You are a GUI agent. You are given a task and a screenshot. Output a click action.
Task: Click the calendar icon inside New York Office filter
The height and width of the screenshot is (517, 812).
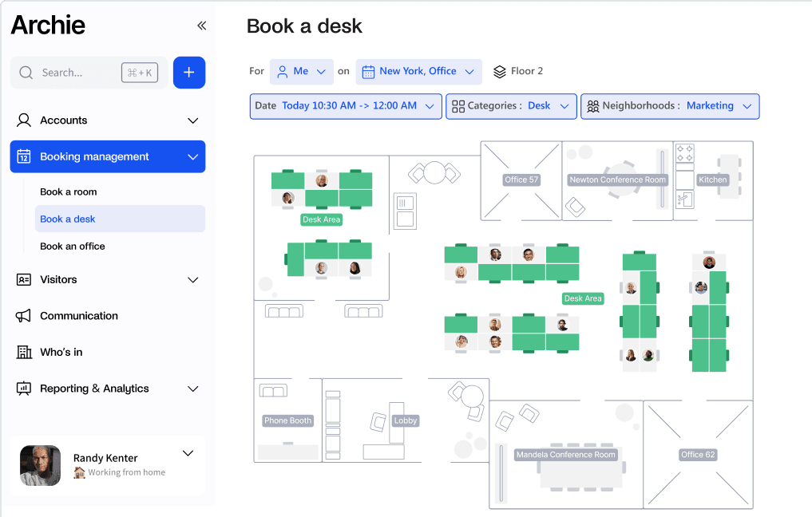(x=368, y=71)
